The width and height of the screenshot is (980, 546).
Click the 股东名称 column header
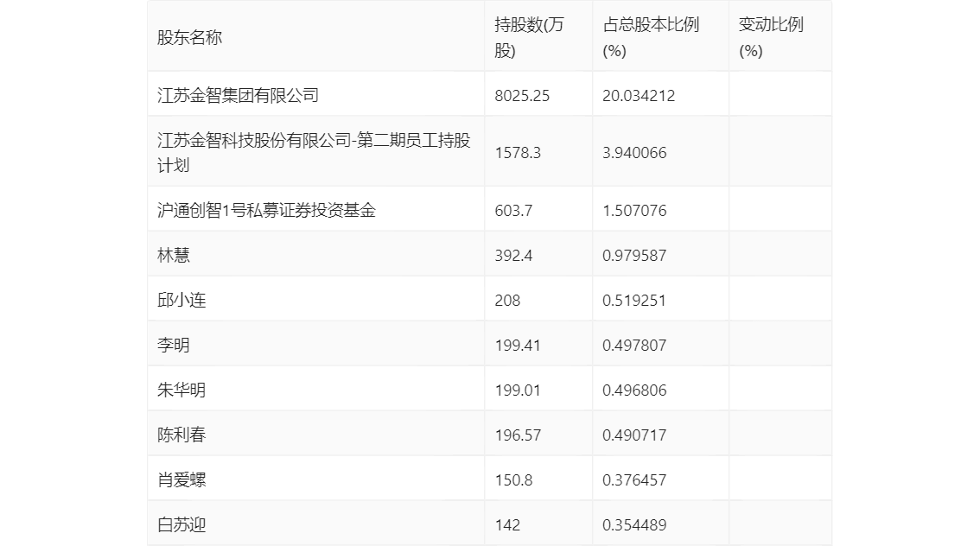tap(189, 37)
